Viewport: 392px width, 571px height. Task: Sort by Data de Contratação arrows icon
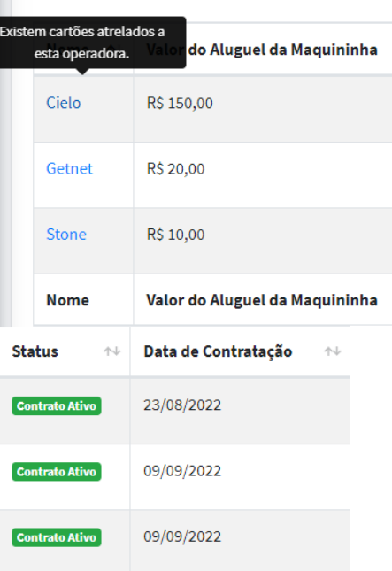[333, 351]
